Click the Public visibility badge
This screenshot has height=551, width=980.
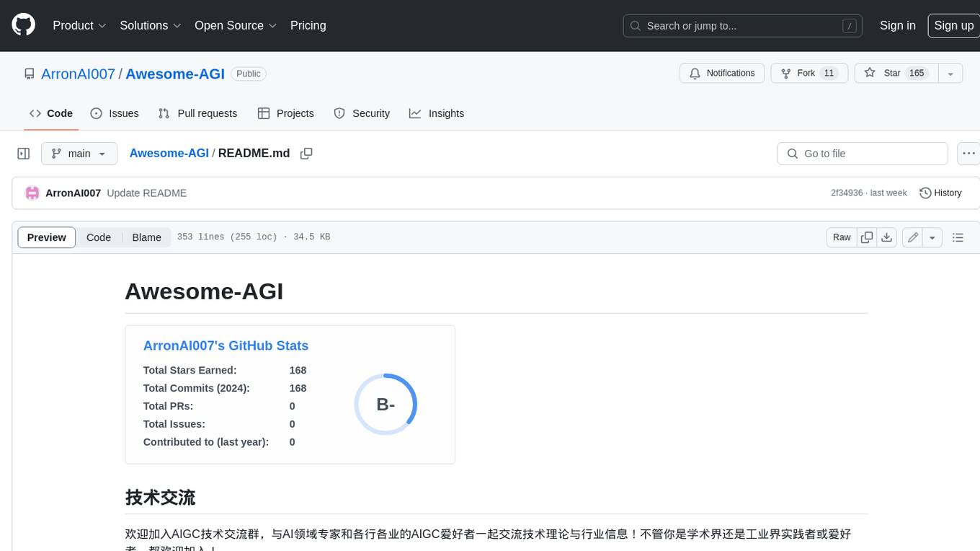coord(249,74)
